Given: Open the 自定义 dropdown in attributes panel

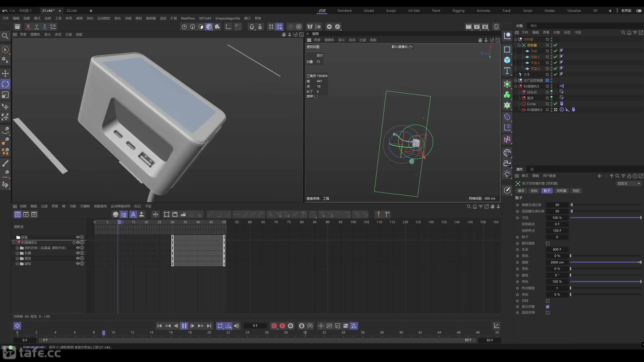Looking at the screenshot, I should (x=628, y=183).
